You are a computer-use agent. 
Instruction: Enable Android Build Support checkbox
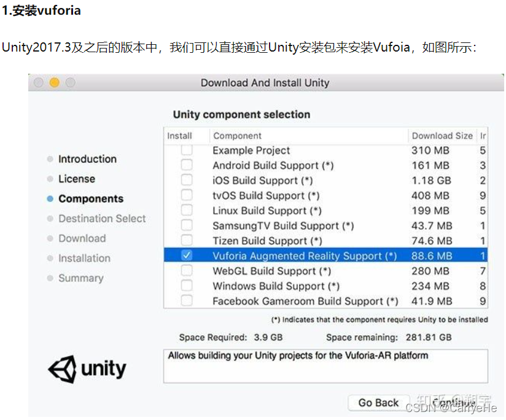pos(187,165)
